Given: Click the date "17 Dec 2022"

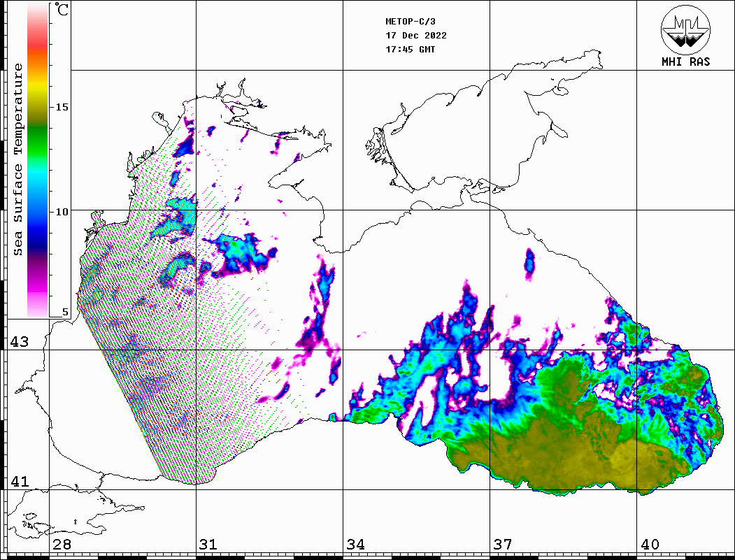Looking at the screenshot, I should pyautogui.click(x=416, y=36).
